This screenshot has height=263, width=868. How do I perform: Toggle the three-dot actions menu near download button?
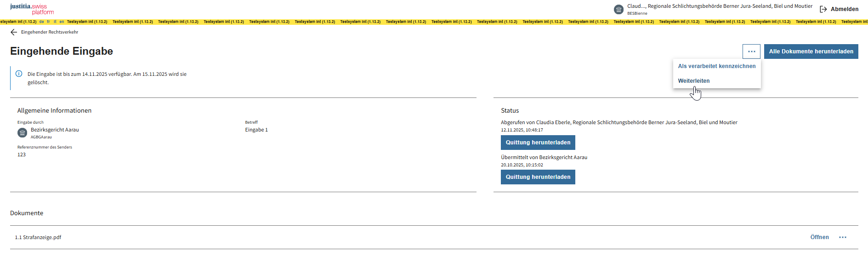click(751, 51)
